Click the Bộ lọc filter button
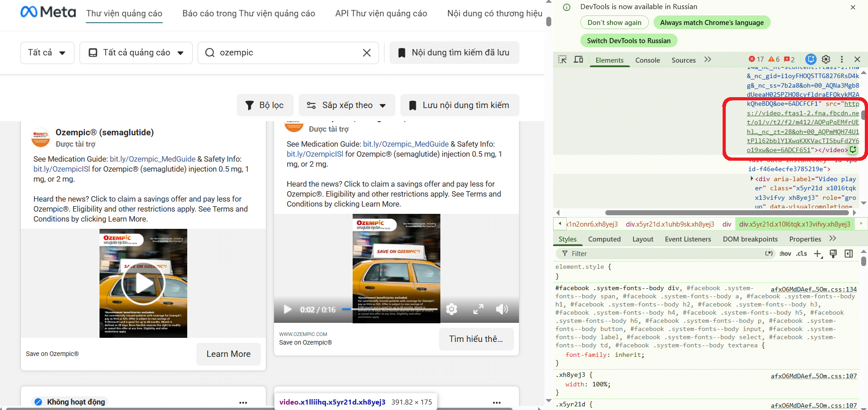Image resolution: width=868 pixels, height=410 pixels. pos(265,105)
